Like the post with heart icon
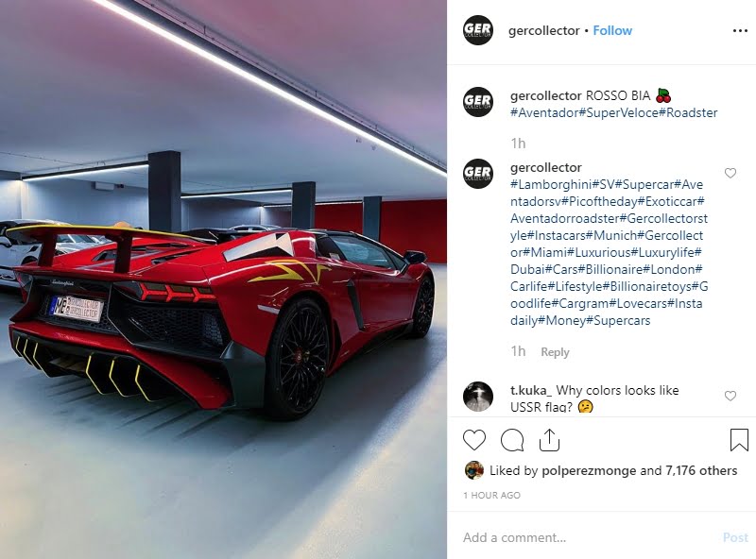The width and height of the screenshot is (756, 559). tap(474, 440)
